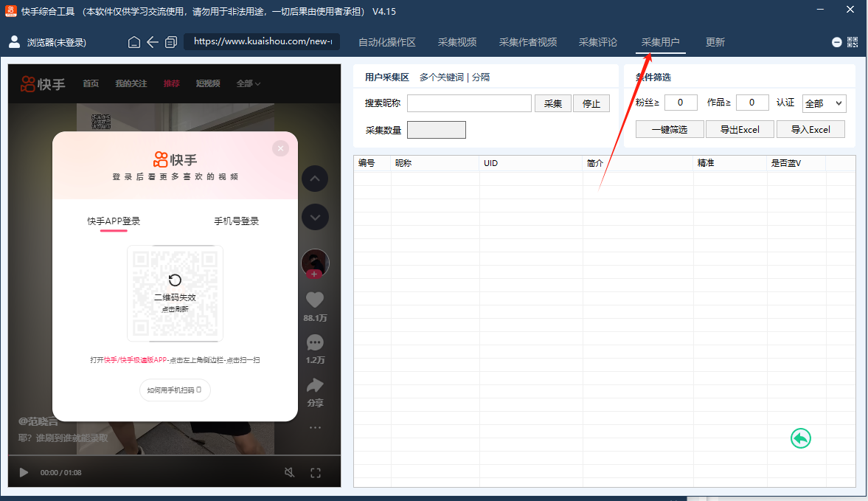Refresh the expired QR code
The image size is (868, 501).
tap(175, 280)
